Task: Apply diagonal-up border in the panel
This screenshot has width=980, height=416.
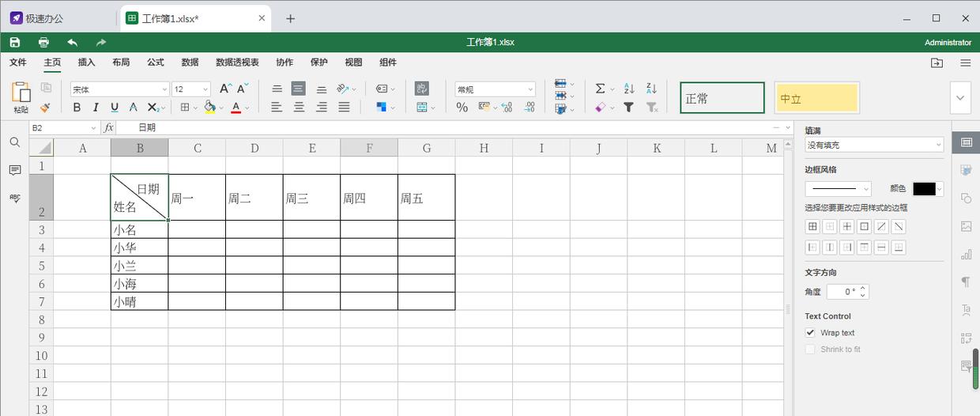Action: pyautogui.click(x=881, y=227)
